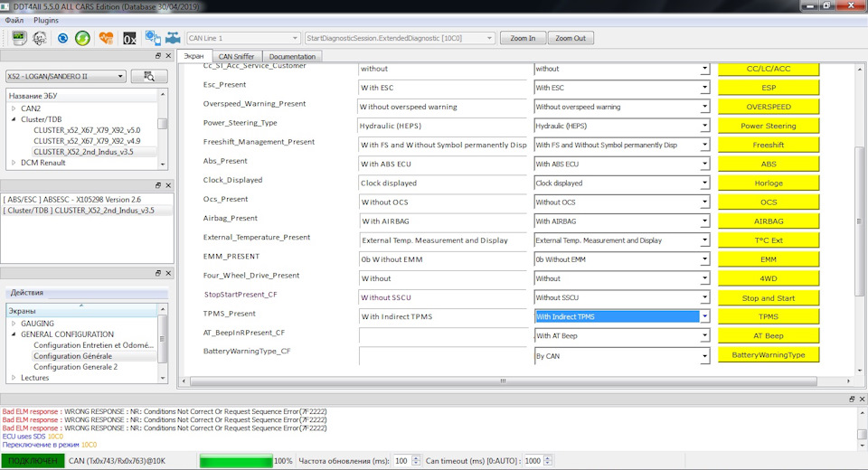Expand the DCM Renault tree node

click(x=14, y=163)
